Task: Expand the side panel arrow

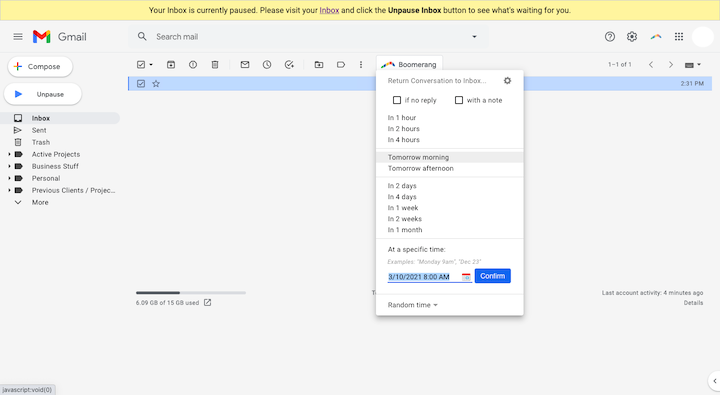Action: click(x=714, y=381)
